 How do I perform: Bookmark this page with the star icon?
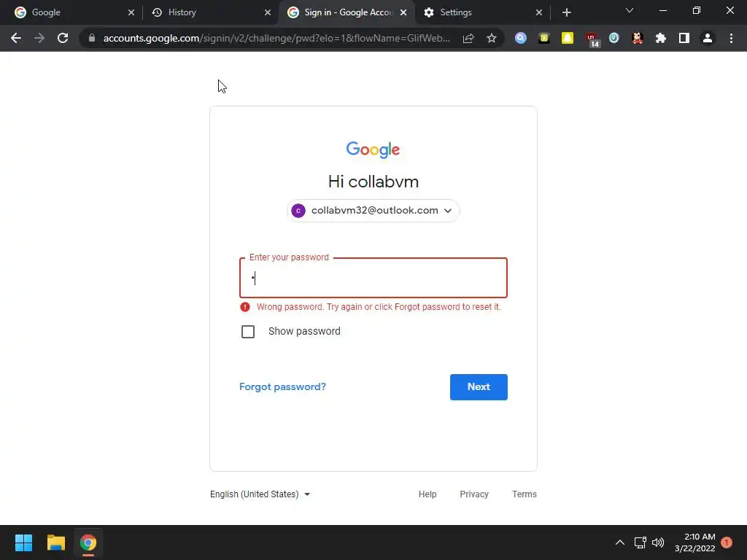tap(492, 38)
